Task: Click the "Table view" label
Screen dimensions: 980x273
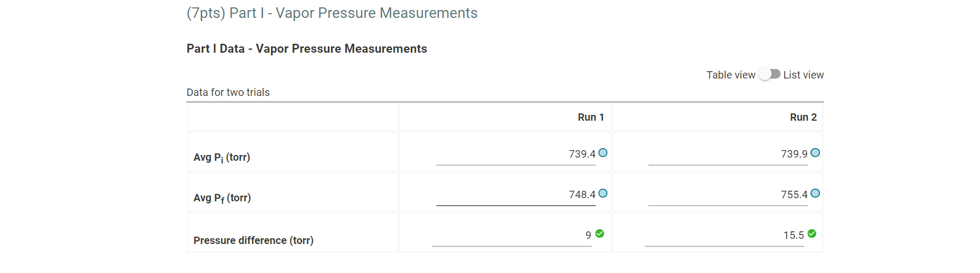Action: click(x=731, y=75)
